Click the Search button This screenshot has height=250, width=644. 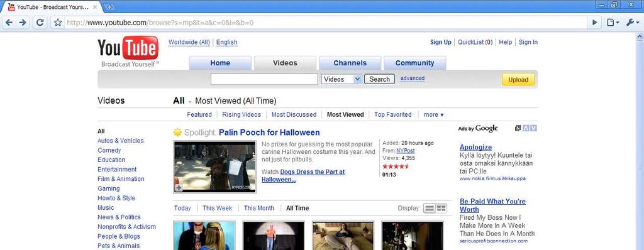pos(379,79)
